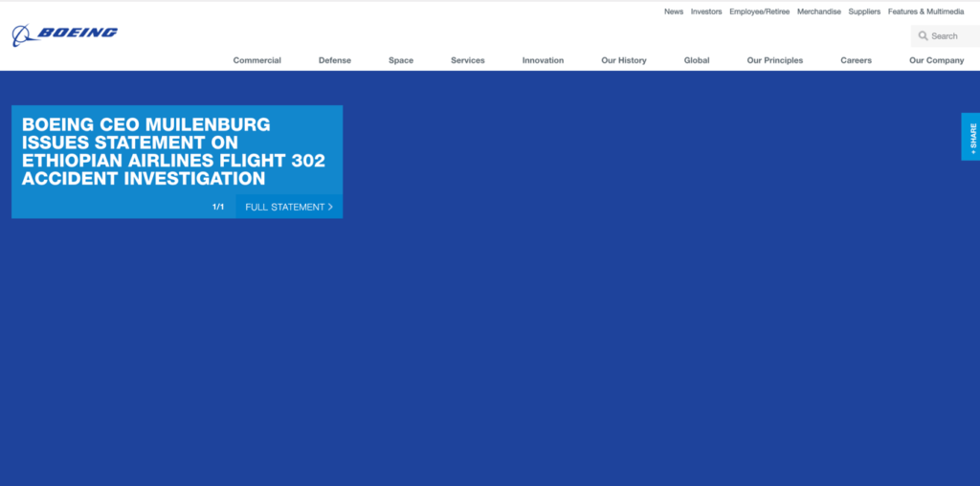Open the Defense menu
The height and width of the screenshot is (486, 980).
335,60
